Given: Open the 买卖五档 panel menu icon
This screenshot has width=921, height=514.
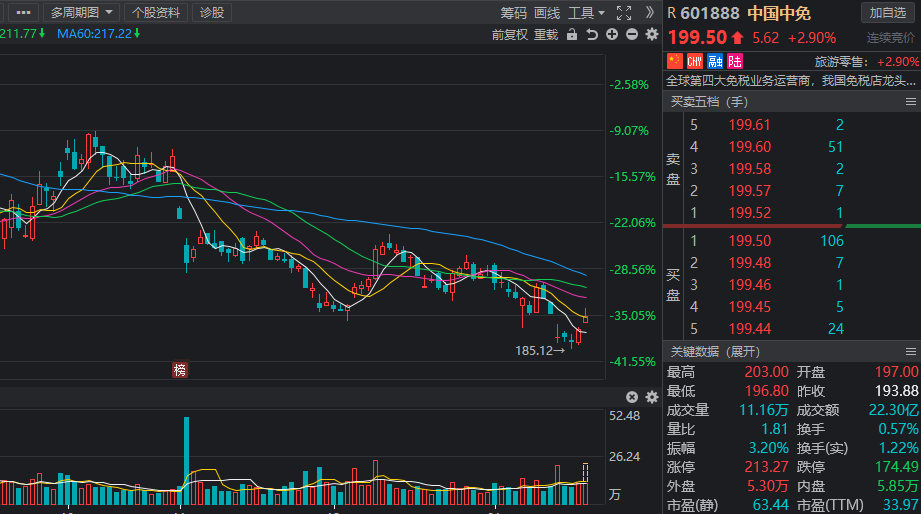Looking at the screenshot, I should click(910, 102).
